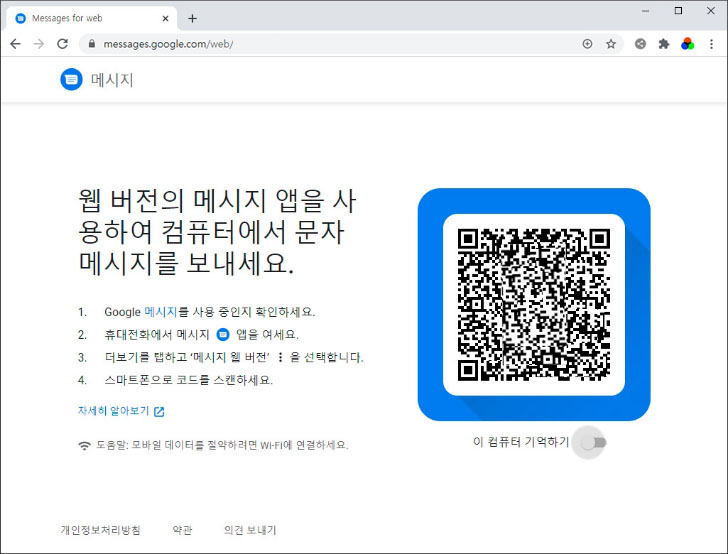Viewport: 728px width, 554px height.
Task: Maximize the browser window
Action: [x=678, y=11]
